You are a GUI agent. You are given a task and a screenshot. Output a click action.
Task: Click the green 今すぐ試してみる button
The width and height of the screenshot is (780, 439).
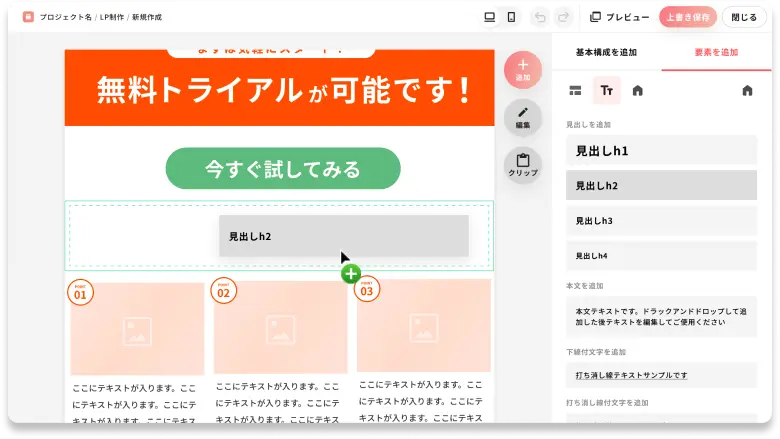(283, 169)
